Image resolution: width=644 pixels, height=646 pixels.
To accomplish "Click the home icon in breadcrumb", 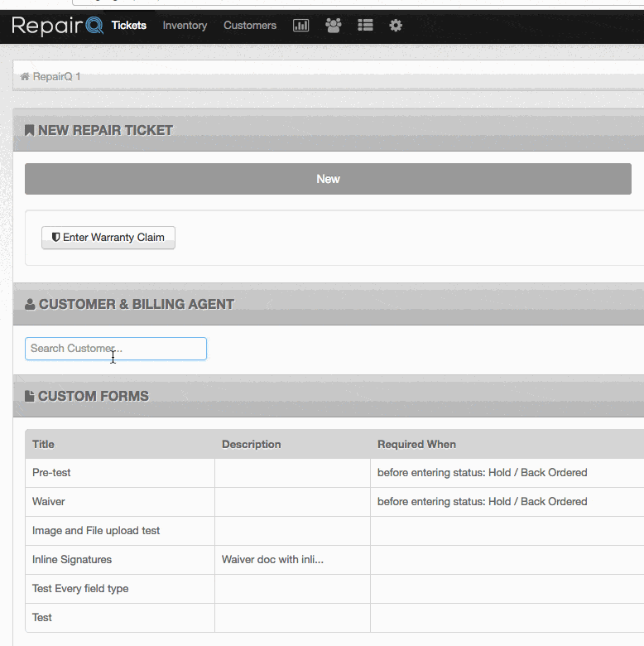I will pos(25,77).
